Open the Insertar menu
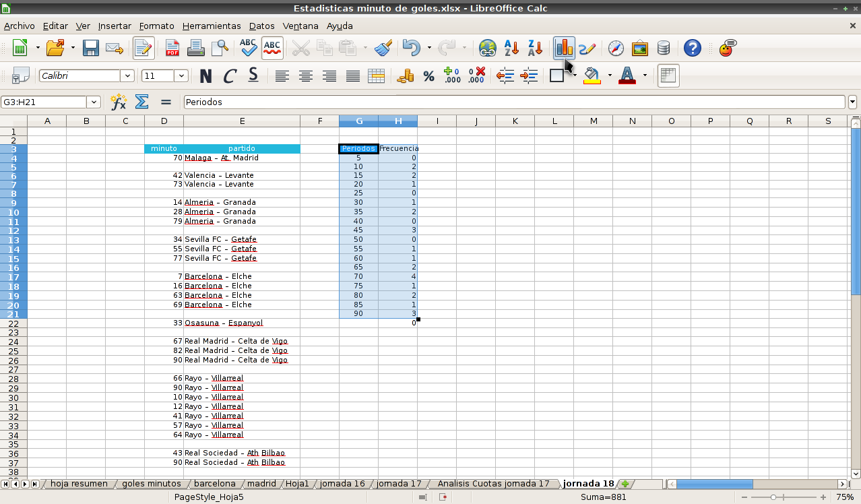861x504 pixels. click(x=115, y=26)
